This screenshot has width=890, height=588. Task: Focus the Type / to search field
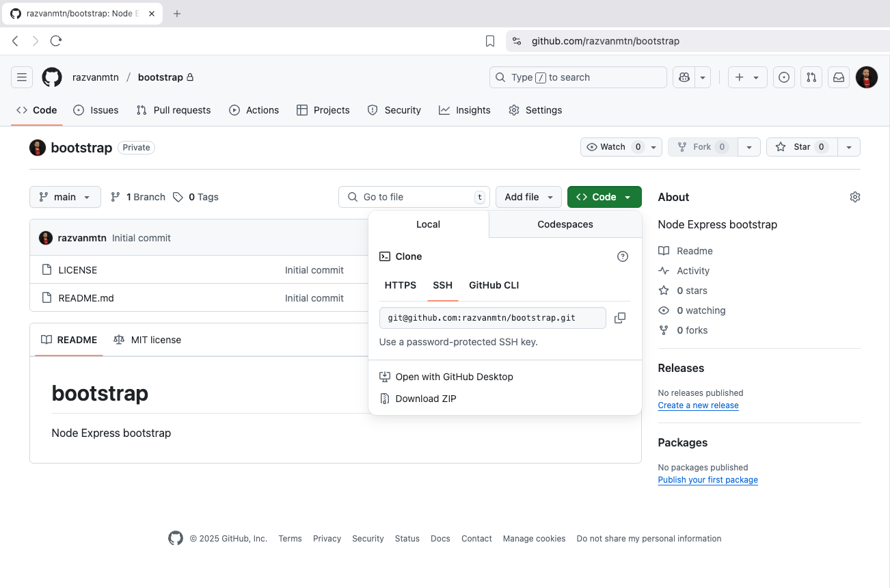[578, 77]
